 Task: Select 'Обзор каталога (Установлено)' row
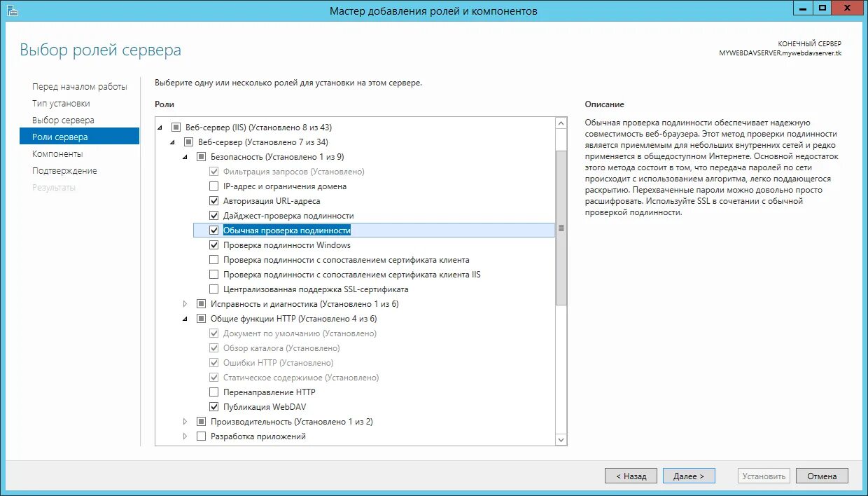(x=281, y=348)
